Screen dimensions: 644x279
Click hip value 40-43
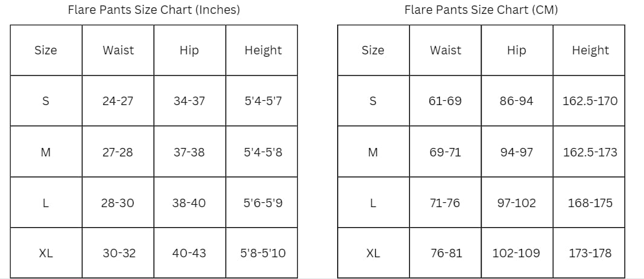(x=189, y=253)
